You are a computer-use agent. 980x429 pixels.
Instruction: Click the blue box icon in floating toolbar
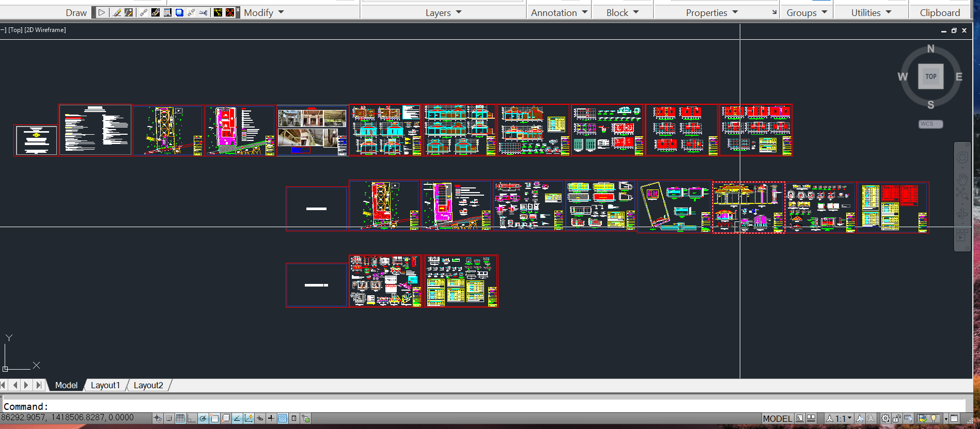pyautogui.click(x=179, y=12)
